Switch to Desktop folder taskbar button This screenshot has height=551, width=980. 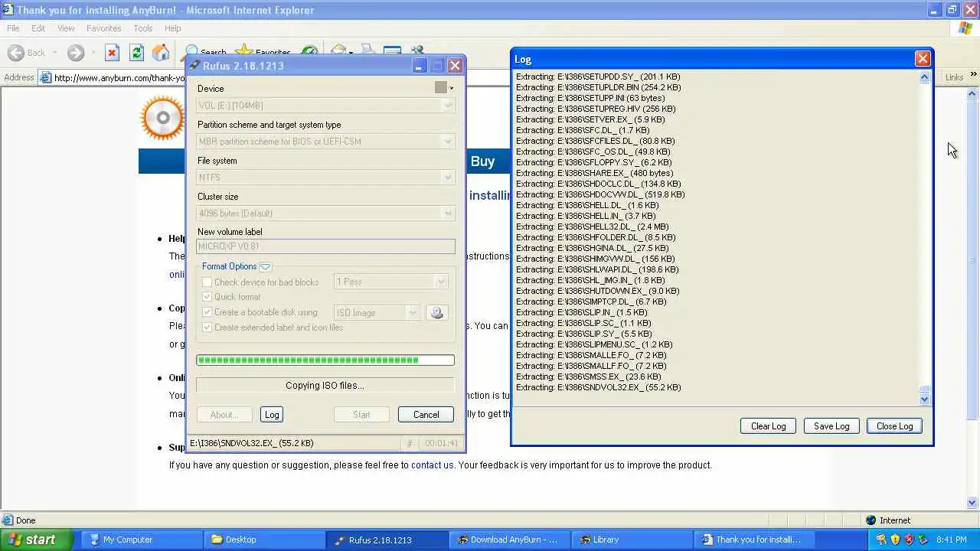tap(263, 540)
